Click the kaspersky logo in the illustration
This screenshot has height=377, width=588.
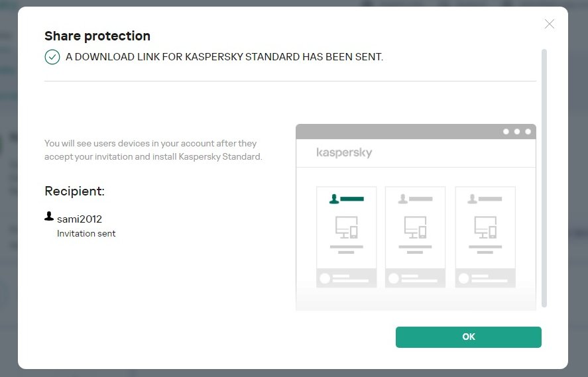pyautogui.click(x=344, y=152)
